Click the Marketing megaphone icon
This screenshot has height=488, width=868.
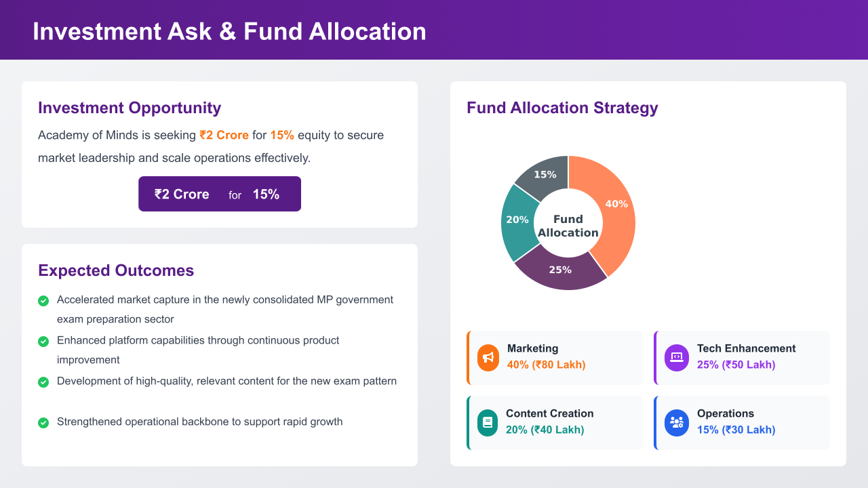click(x=488, y=358)
